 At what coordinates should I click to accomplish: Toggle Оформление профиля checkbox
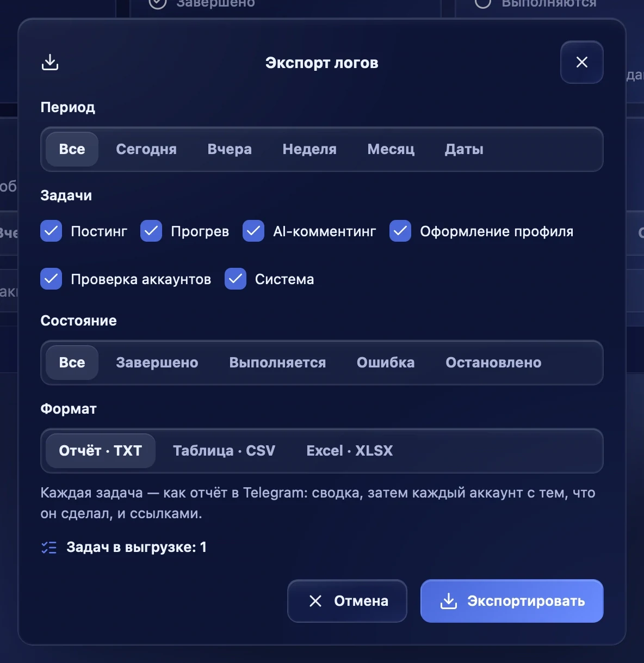(400, 231)
